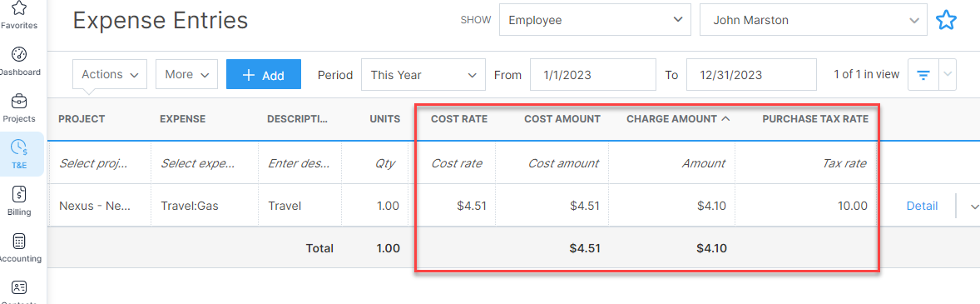Viewport: 980px width, 304px height.
Task: Open the filter icon button
Action: coord(923,75)
